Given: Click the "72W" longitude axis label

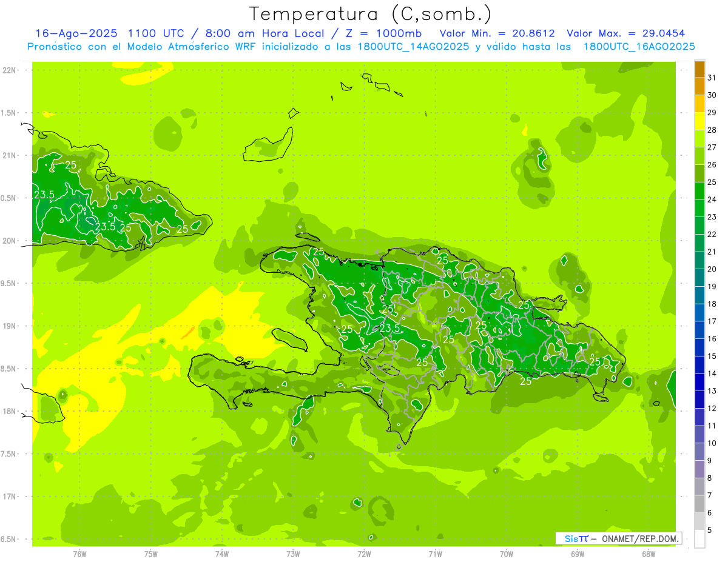Looking at the screenshot, I should click(364, 554).
